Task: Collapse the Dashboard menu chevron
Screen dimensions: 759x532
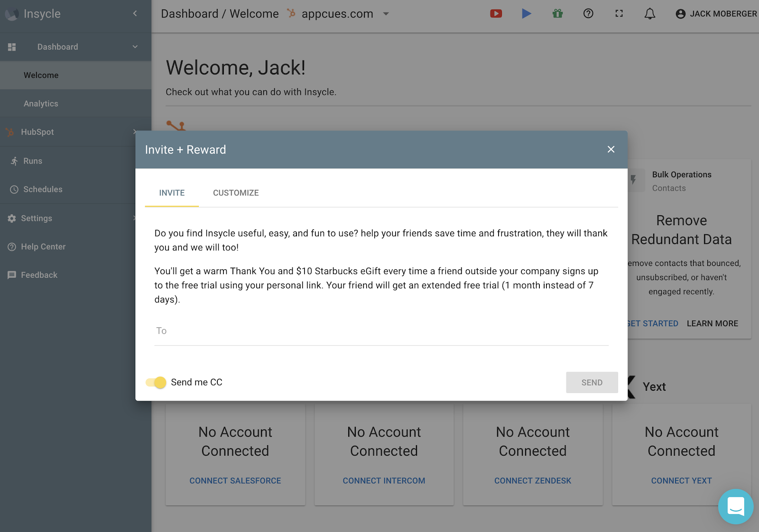Action: pos(135,47)
